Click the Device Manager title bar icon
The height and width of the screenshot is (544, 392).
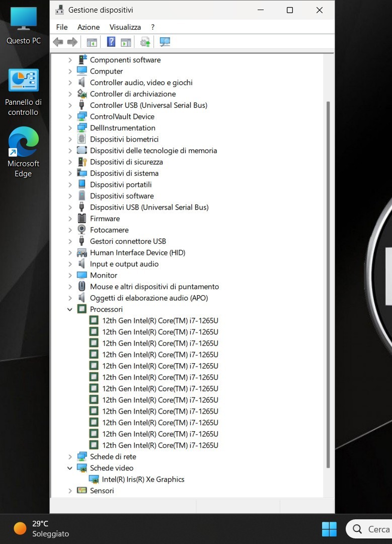[x=59, y=10]
